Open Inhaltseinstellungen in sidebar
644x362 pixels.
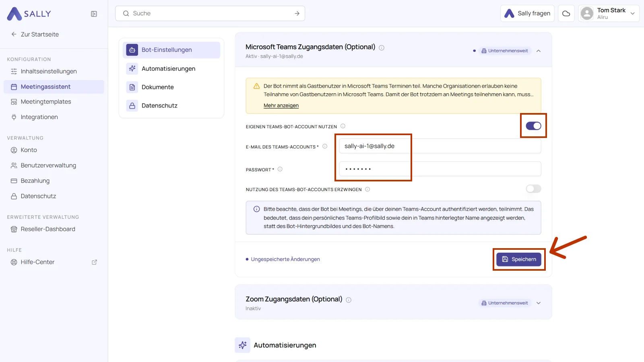54,71
